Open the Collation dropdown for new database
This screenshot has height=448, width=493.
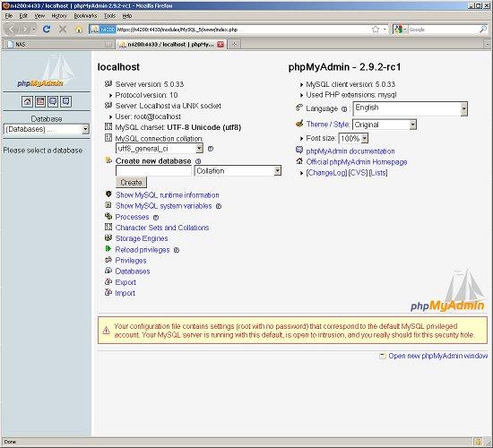coord(238,171)
